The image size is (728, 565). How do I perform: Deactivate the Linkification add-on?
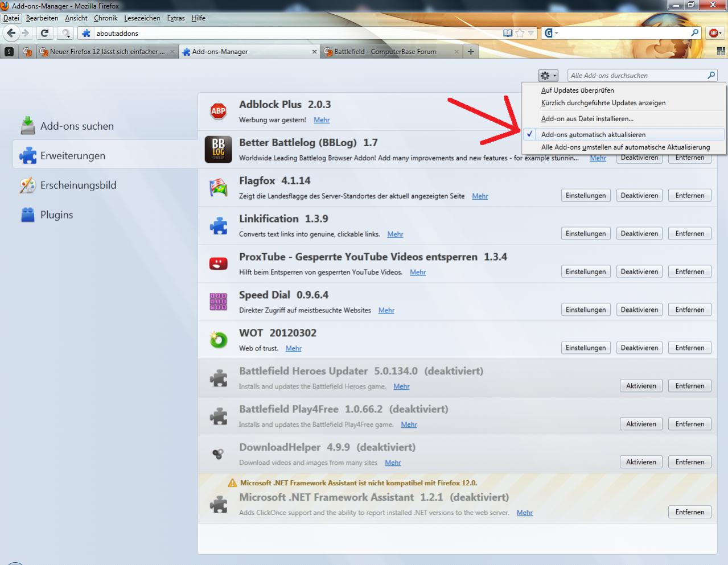tap(639, 234)
